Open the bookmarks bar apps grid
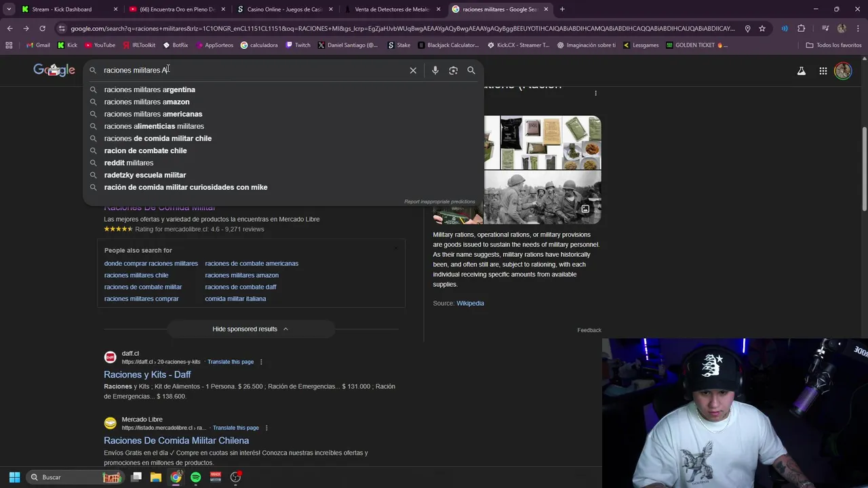 (x=9, y=45)
